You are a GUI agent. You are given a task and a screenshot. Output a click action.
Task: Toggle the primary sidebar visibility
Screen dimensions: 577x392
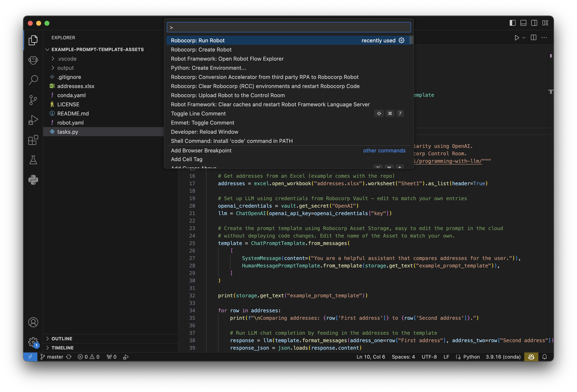[512, 23]
